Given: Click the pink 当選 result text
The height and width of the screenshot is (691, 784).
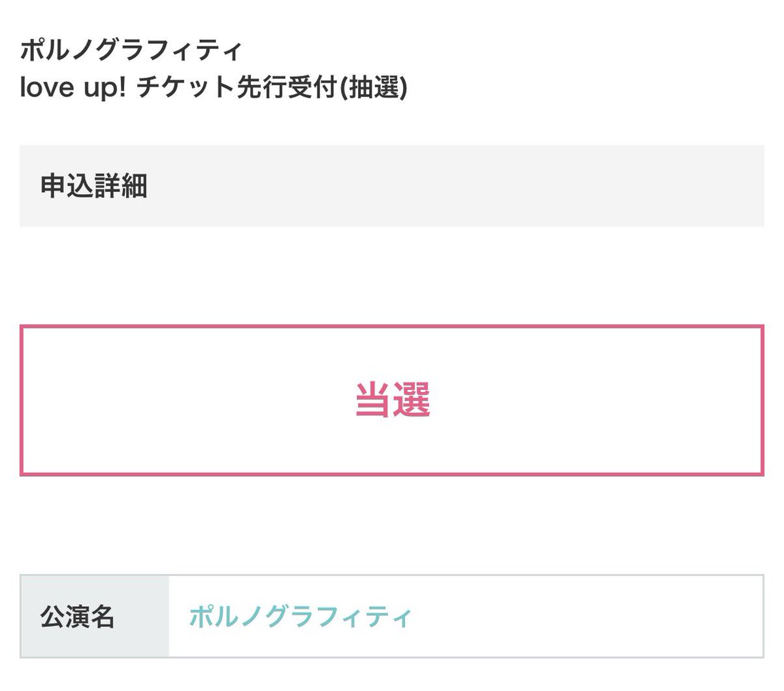Looking at the screenshot, I should click(393, 400).
